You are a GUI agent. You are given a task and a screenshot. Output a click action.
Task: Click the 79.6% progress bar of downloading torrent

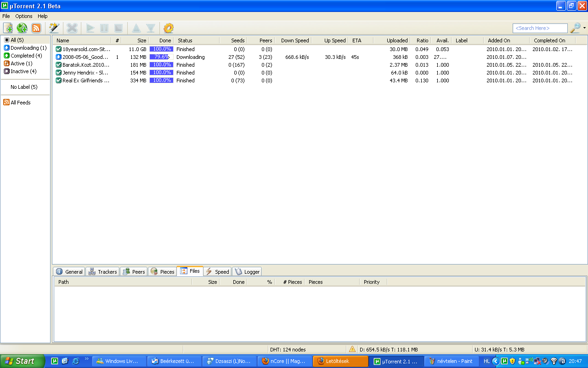coord(161,57)
